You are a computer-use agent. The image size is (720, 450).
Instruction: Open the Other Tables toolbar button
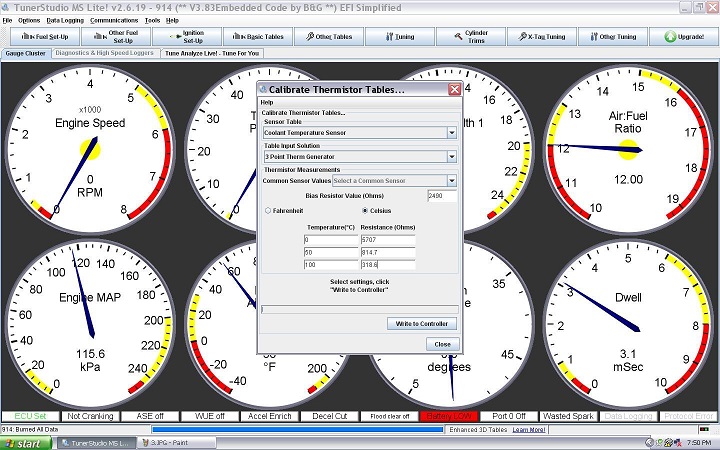point(329,37)
